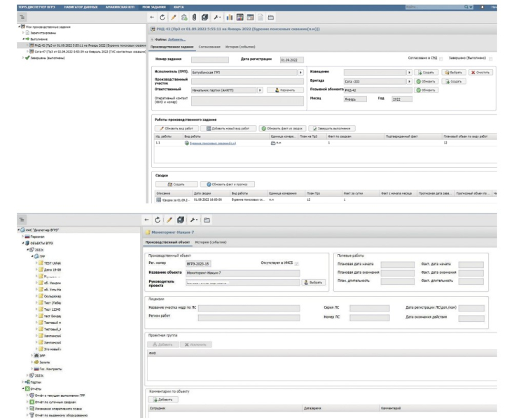Click 'Обновить факт из сводок' button

pyautogui.click(x=282, y=128)
